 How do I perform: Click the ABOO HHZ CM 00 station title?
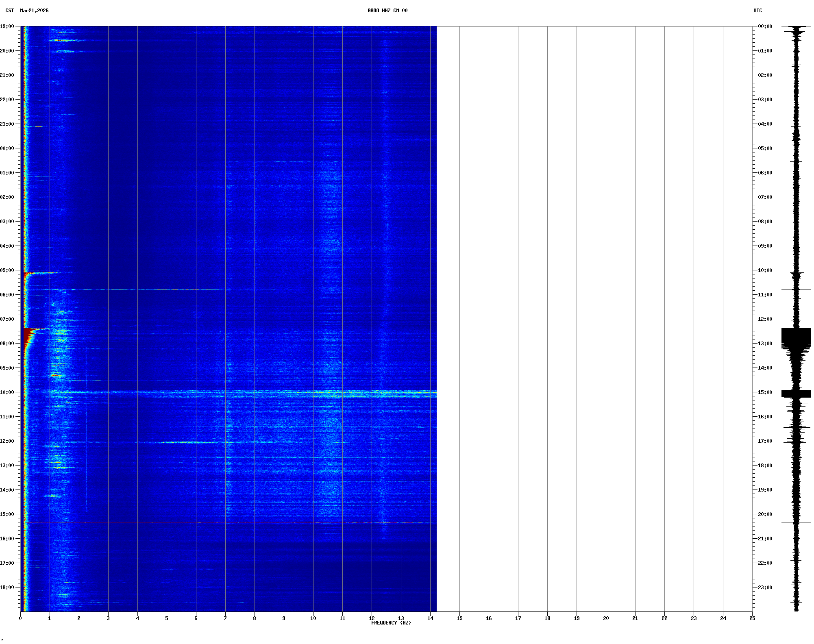coord(387,11)
